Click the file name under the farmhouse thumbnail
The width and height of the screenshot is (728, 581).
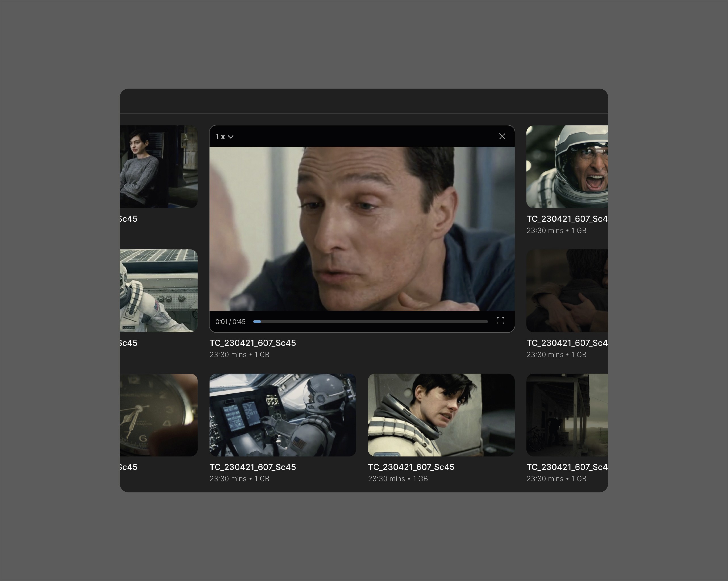[x=567, y=467]
